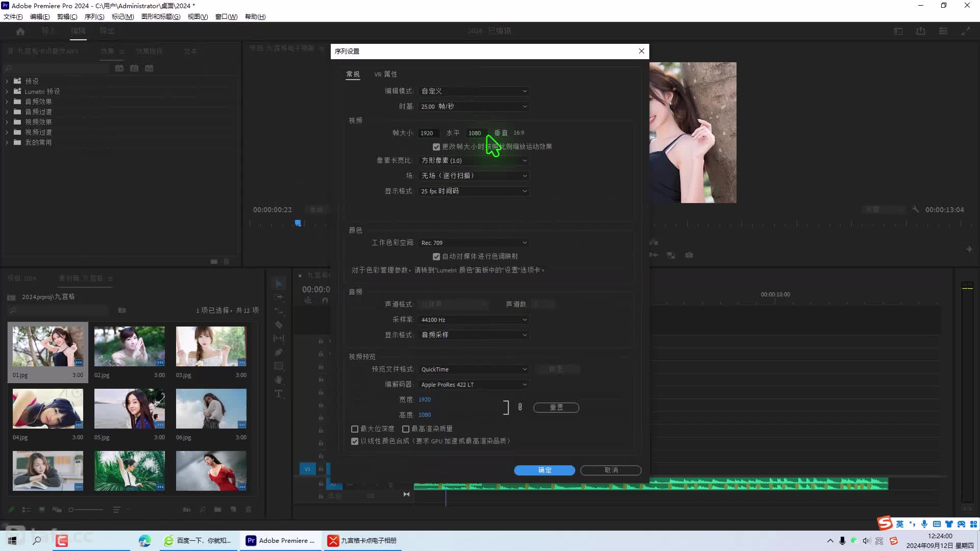Select the Slip tool
Viewport: 980px width, 551px height.
[x=279, y=338]
